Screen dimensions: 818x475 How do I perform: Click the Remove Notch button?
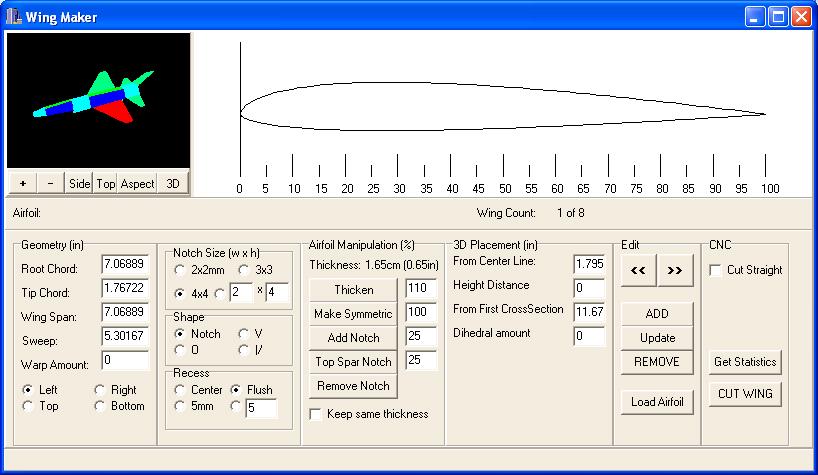pos(353,386)
